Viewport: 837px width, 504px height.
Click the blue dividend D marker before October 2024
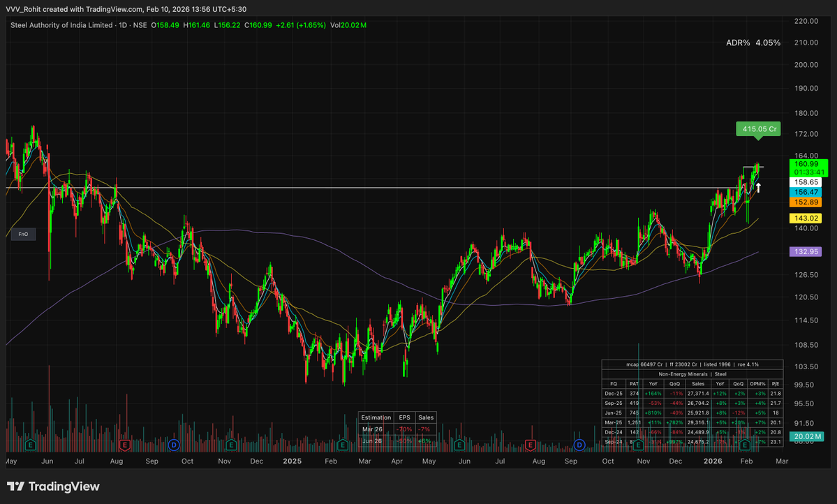tap(174, 445)
